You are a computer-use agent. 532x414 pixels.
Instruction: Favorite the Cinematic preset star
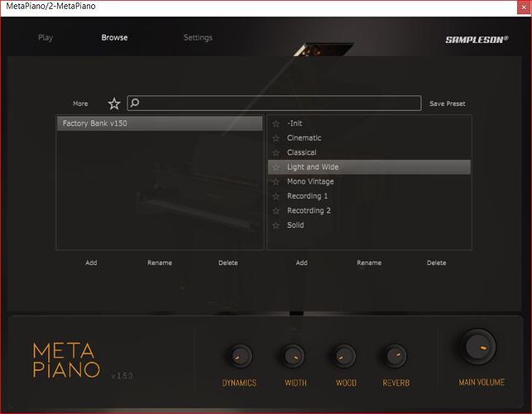coord(276,138)
